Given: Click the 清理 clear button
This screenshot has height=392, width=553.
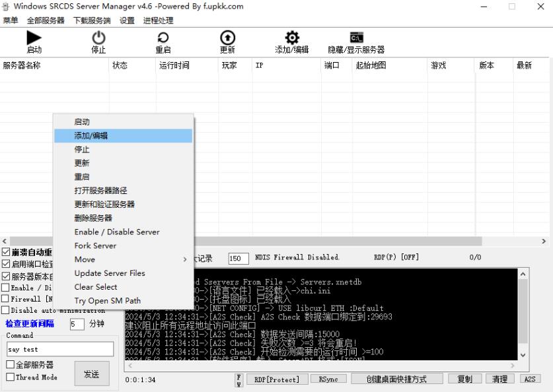Looking at the screenshot, I should click(x=500, y=379).
